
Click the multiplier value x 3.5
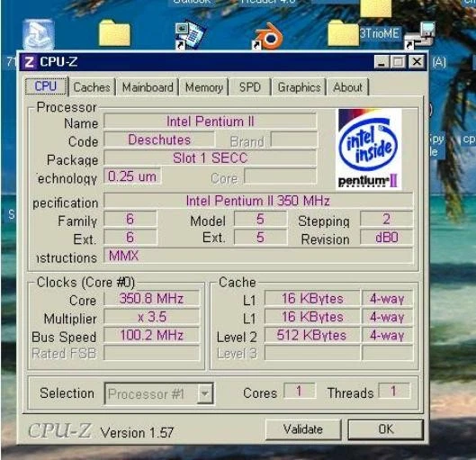[x=151, y=316]
